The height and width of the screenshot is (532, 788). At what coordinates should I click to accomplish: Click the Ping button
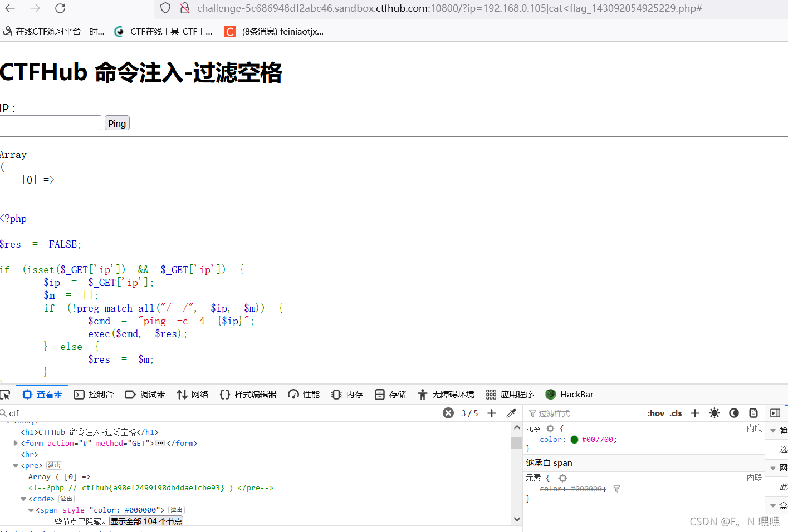point(117,123)
